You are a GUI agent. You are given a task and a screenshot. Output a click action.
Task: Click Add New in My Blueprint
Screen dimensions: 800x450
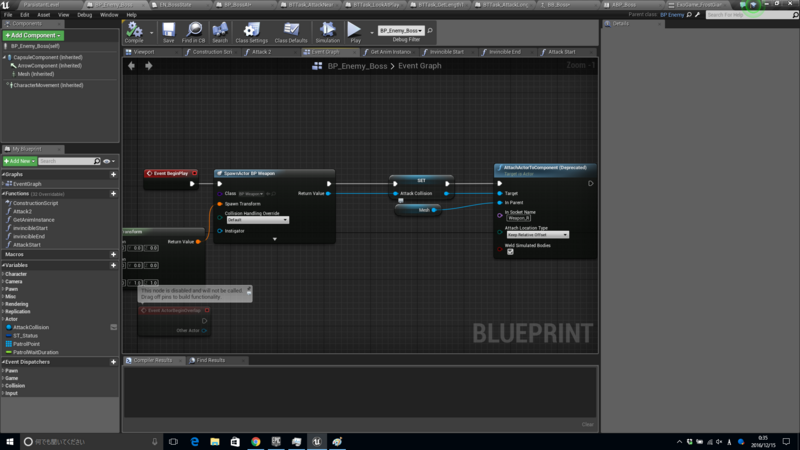tap(19, 161)
